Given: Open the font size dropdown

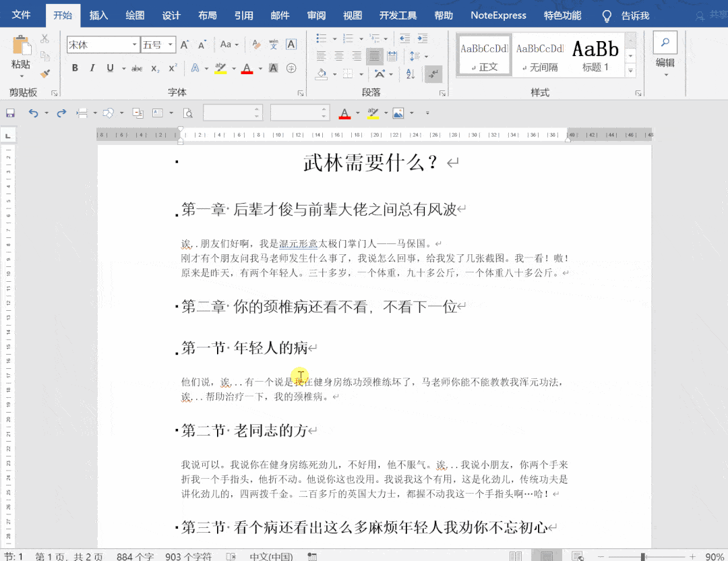Looking at the screenshot, I should click(170, 45).
